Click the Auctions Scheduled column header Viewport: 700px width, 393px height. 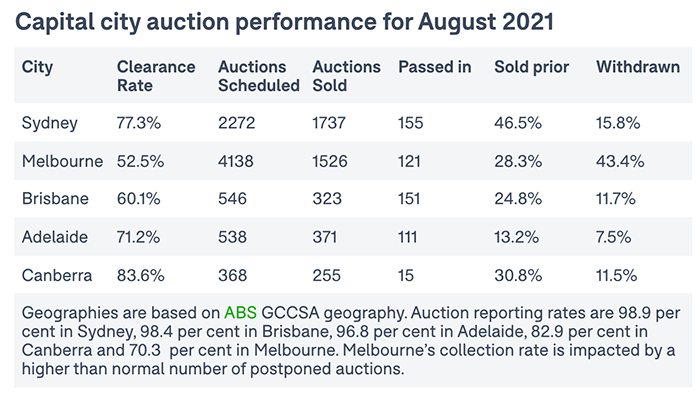pyautogui.click(x=259, y=76)
